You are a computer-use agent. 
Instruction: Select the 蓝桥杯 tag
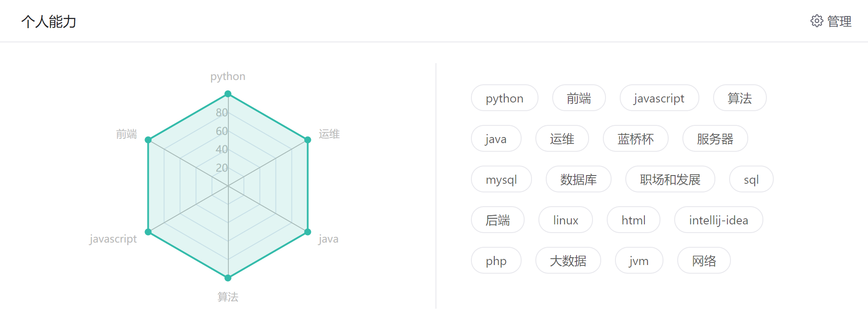click(635, 139)
